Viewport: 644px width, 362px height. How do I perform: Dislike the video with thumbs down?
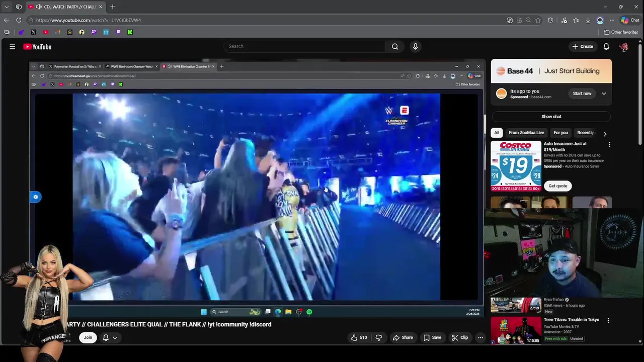[378, 337]
